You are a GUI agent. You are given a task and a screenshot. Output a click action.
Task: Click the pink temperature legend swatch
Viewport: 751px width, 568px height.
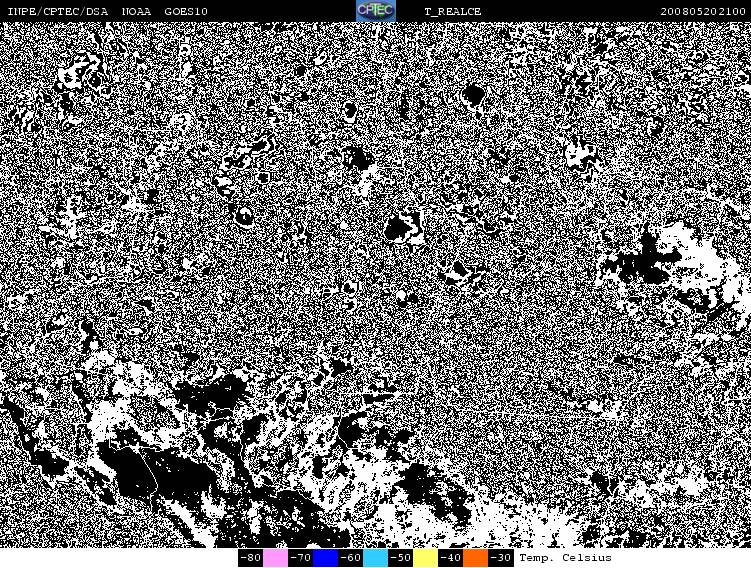[x=275, y=558]
